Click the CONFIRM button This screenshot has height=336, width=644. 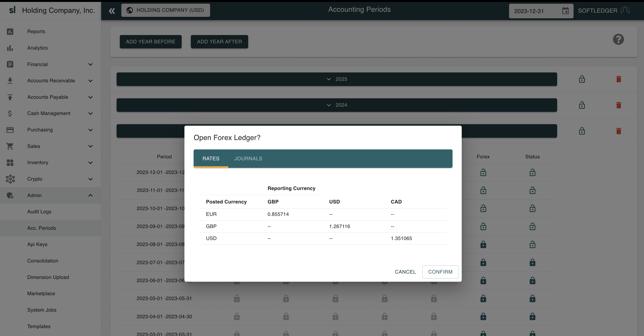(440, 272)
